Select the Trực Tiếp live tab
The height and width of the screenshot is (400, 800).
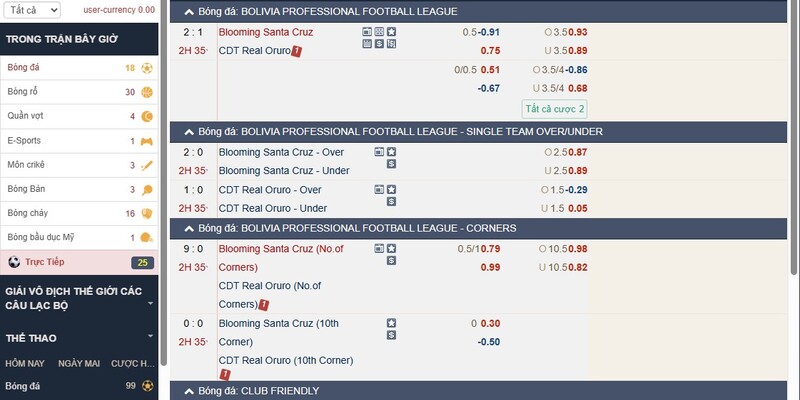click(x=79, y=262)
